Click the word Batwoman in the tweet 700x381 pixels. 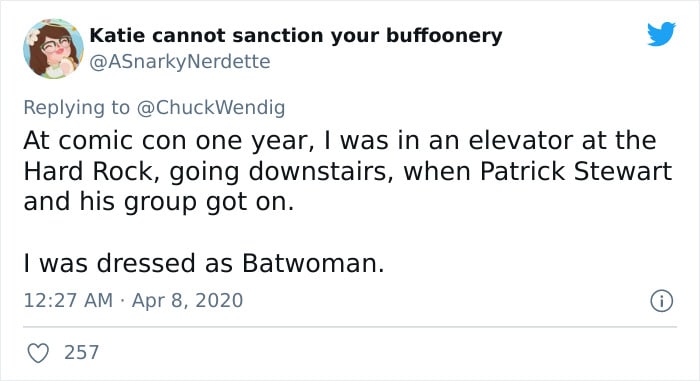(x=313, y=263)
